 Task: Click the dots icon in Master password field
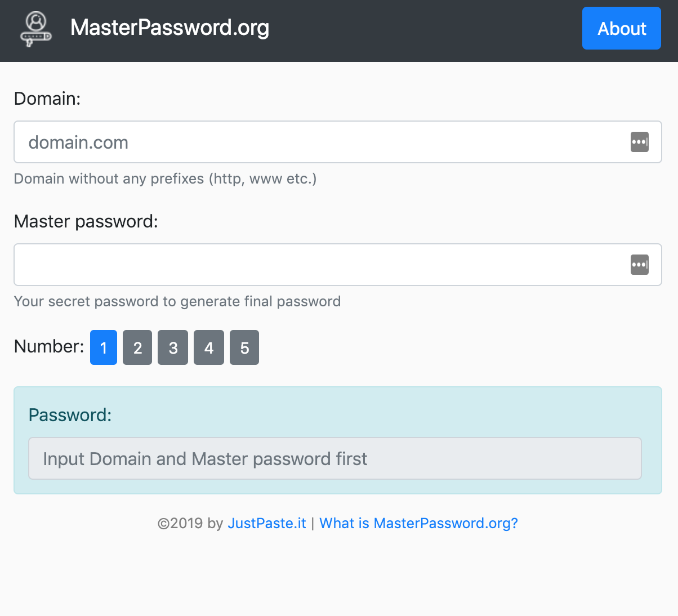(640, 265)
